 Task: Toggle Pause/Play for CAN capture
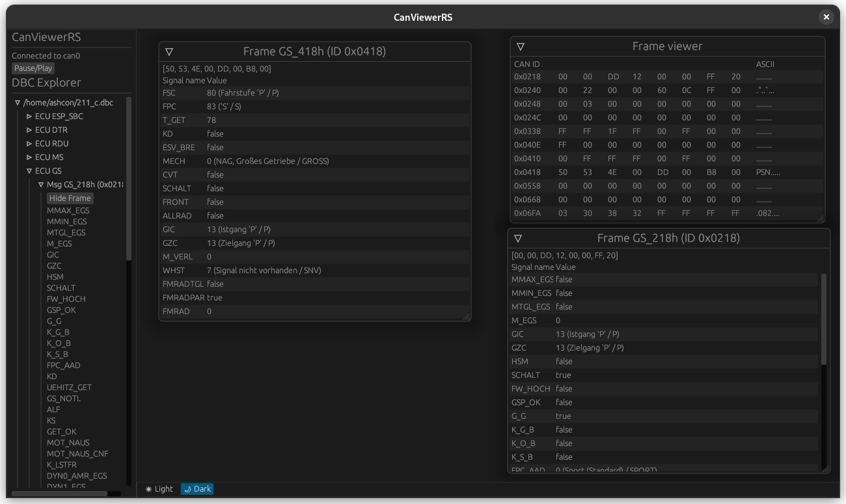[33, 68]
